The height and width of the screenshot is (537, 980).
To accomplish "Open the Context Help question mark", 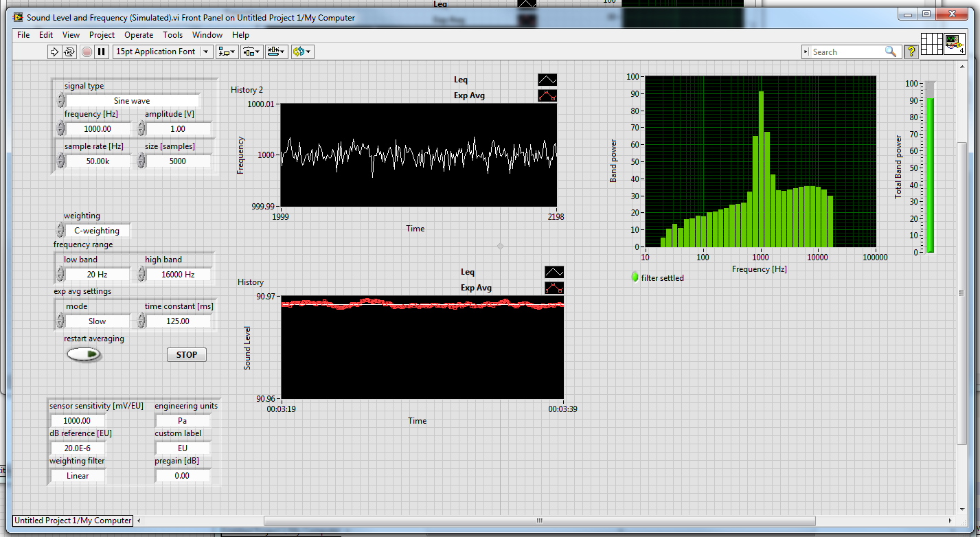I will [x=911, y=52].
